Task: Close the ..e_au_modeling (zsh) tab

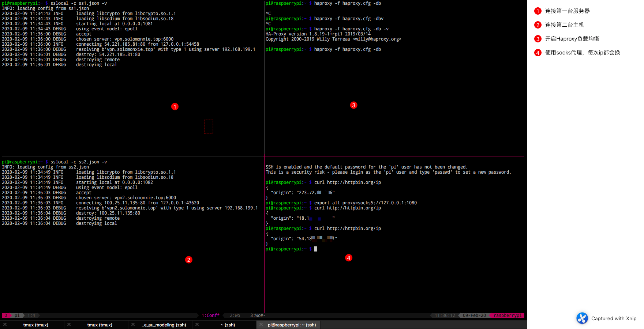Action: (133, 325)
